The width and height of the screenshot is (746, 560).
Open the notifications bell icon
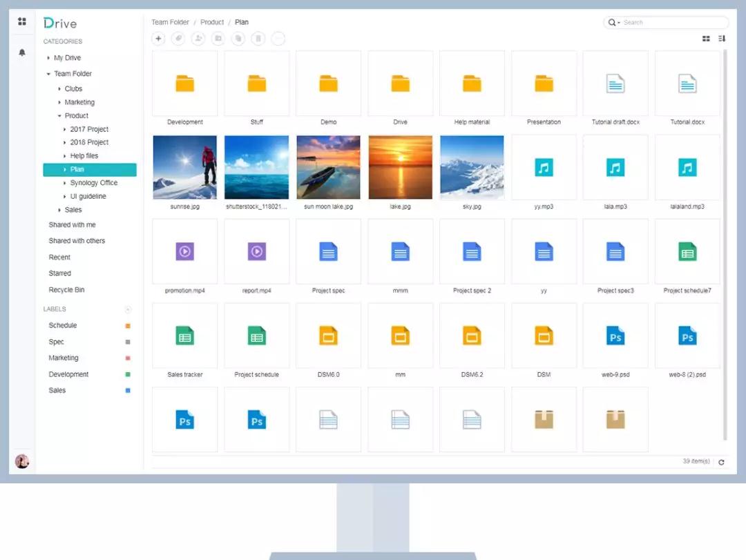pos(22,52)
